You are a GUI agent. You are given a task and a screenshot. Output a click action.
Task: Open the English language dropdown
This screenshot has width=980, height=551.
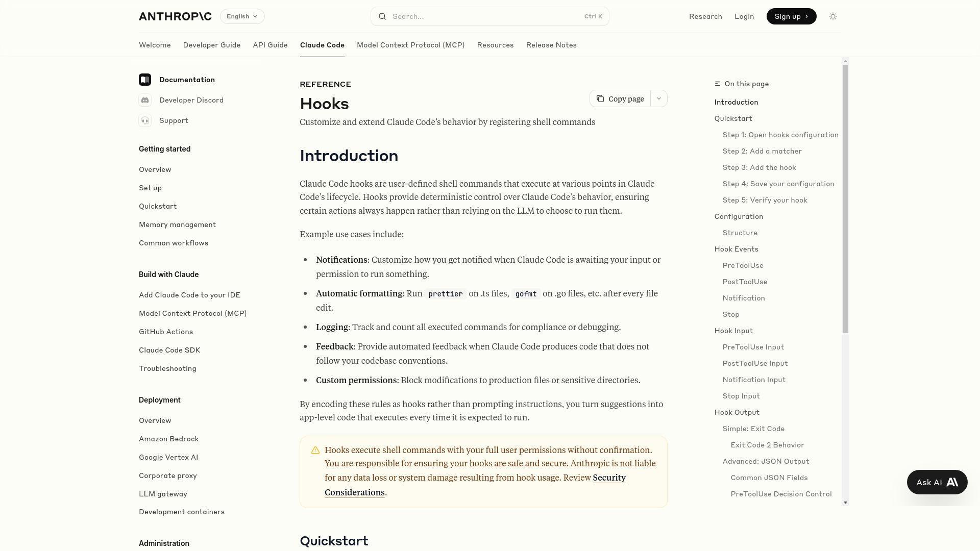[242, 16]
